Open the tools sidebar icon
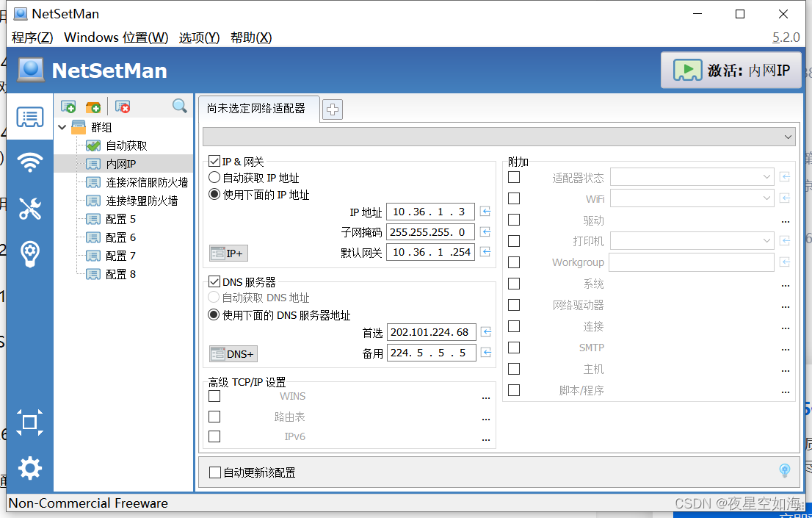 click(x=30, y=209)
